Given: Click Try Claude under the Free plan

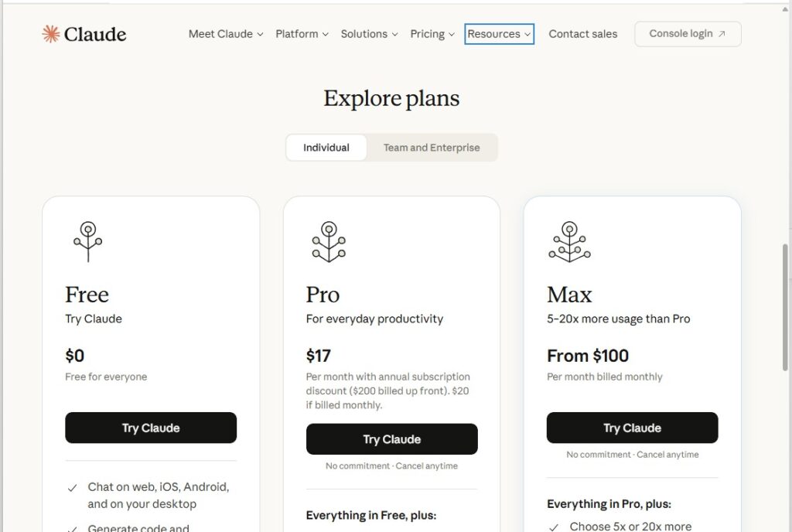Looking at the screenshot, I should (x=151, y=428).
